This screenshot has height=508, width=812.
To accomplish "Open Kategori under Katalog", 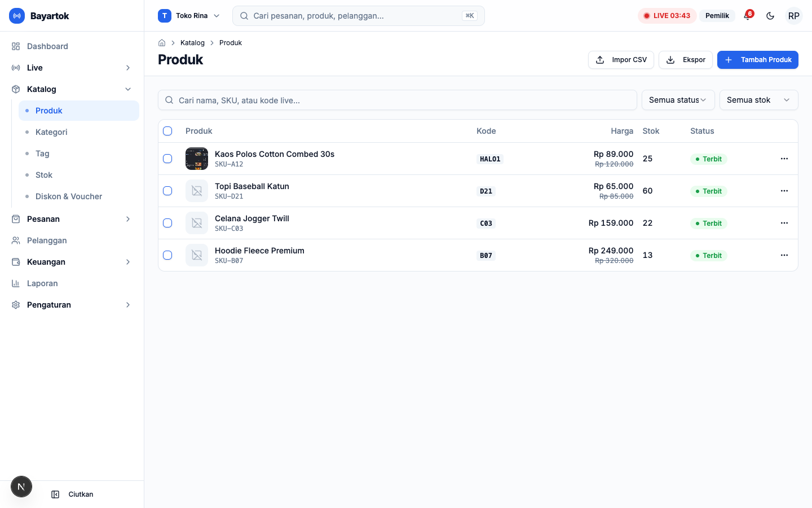I will [x=79, y=132].
